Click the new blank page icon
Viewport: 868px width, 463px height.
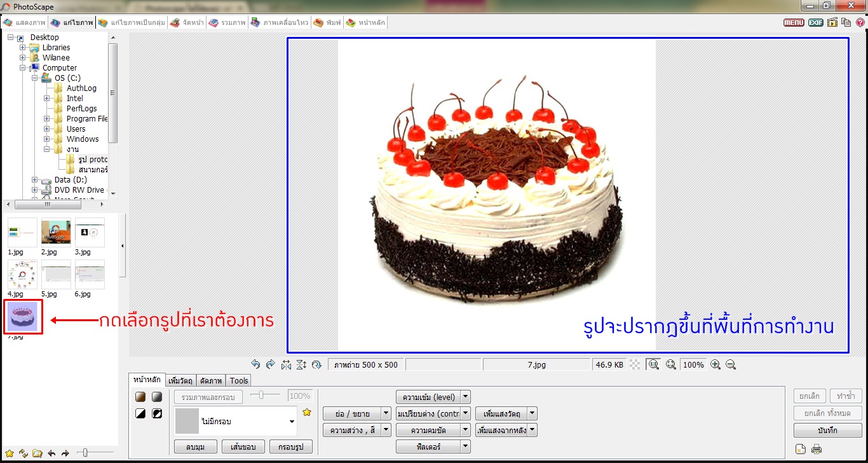click(x=801, y=450)
